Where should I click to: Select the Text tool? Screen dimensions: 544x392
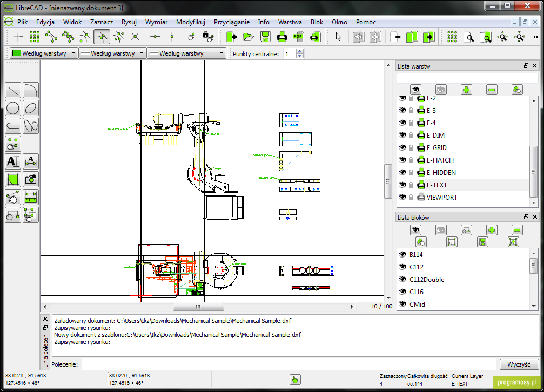(13, 161)
